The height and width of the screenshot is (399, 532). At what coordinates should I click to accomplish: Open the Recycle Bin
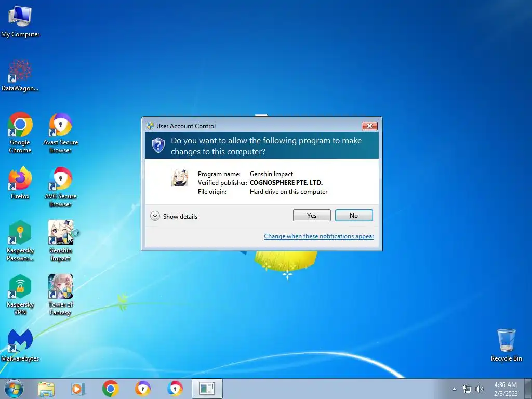coord(506,345)
